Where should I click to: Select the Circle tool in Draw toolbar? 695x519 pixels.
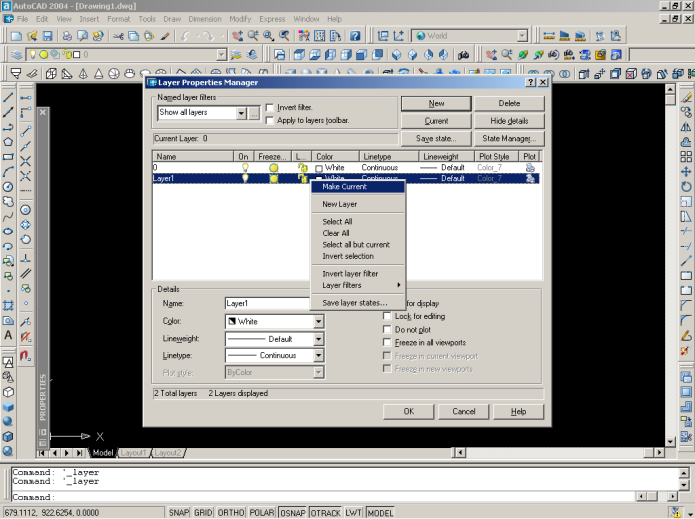pos(8,187)
